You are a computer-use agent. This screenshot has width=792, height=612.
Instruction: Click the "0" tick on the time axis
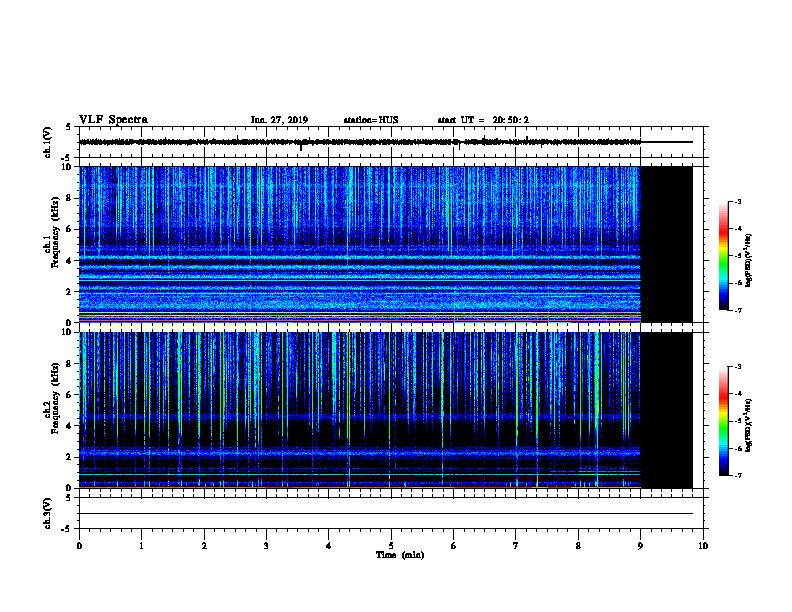pos(79,546)
